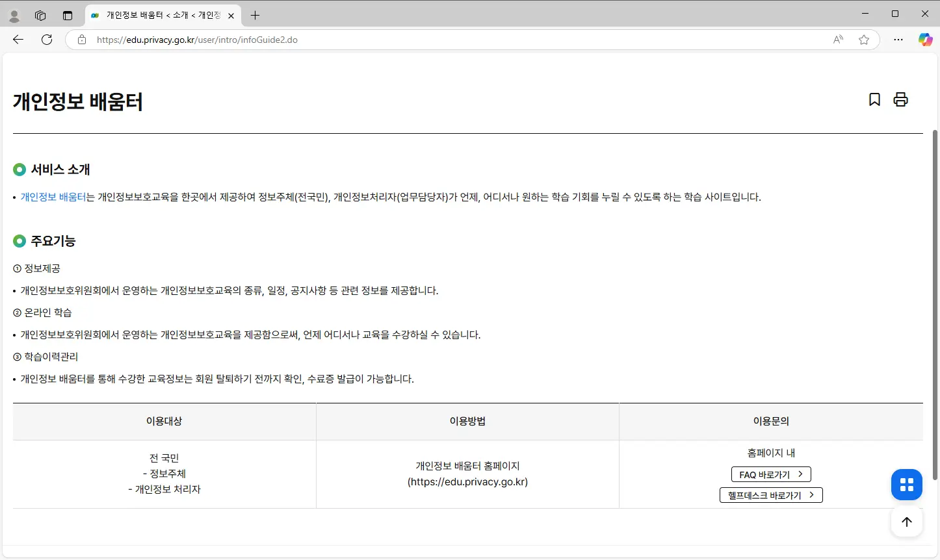
Task: Start Read aloud for the page
Action: 837,39
